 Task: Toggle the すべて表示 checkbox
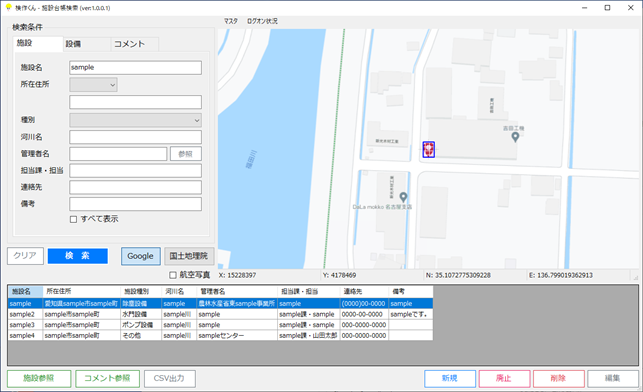click(73, 219)
